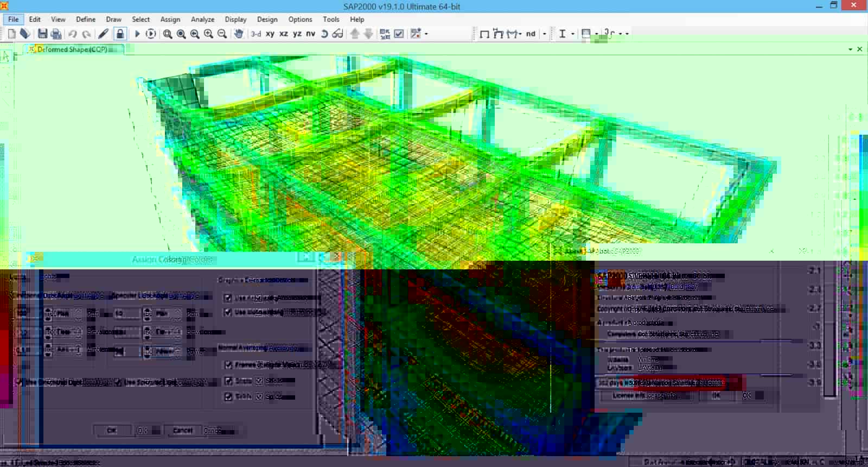Viewport: 868px width, 467px height.
Task: Click the Undo arrow icon
Action: [73, 34]
